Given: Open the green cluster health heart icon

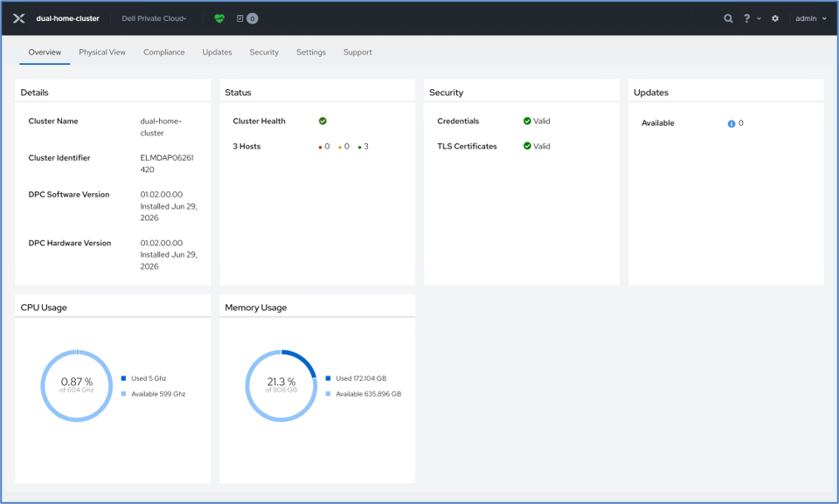Looking at the screenshot, I should [219, 18].
